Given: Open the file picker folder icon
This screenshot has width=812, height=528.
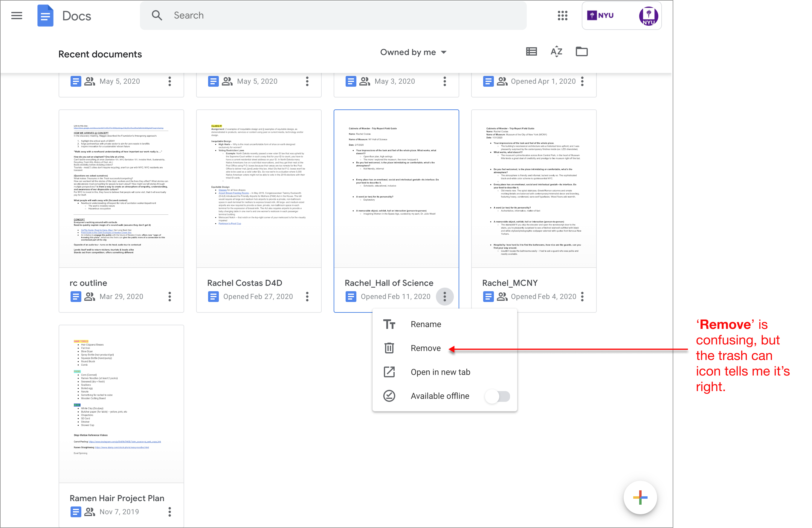Looking at the screenshot, I should (x=581, y=52).
